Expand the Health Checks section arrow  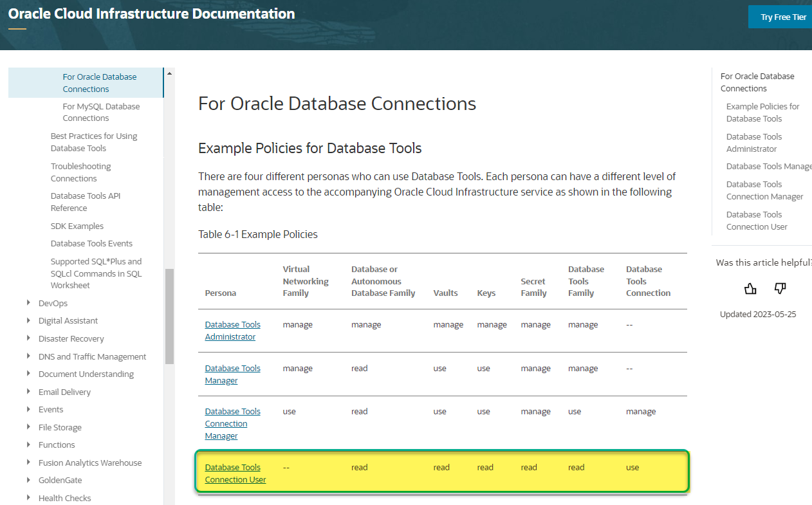28,498
